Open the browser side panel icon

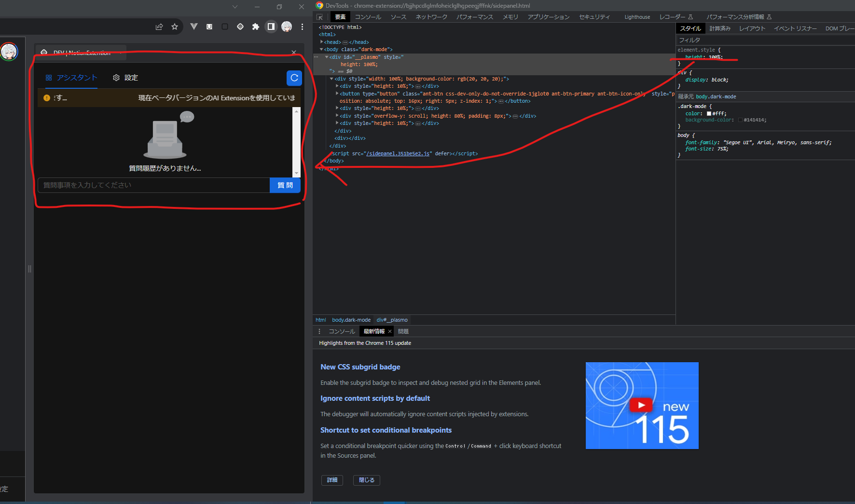point(271,27)
